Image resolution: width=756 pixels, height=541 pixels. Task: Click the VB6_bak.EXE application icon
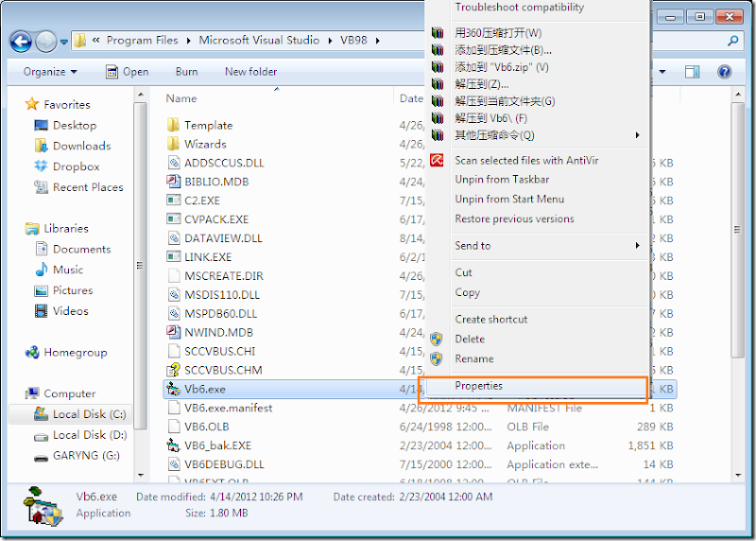[x=173, y=445]
